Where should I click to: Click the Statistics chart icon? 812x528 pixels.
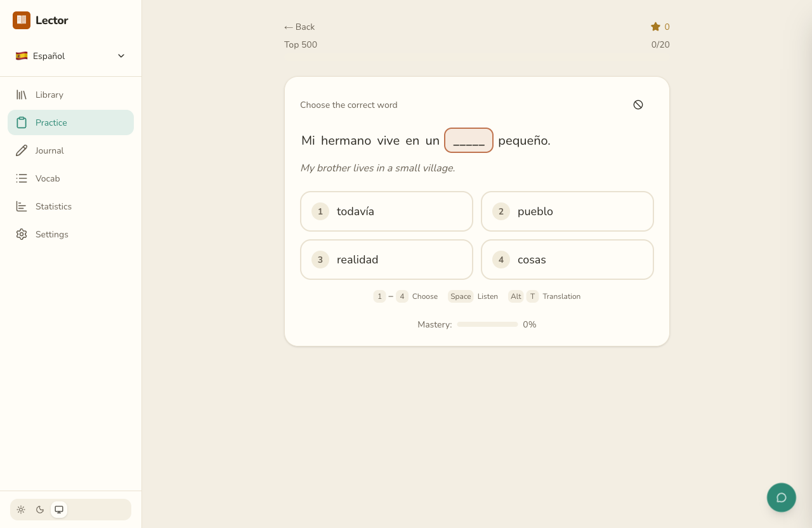click(x=22, y=206)
